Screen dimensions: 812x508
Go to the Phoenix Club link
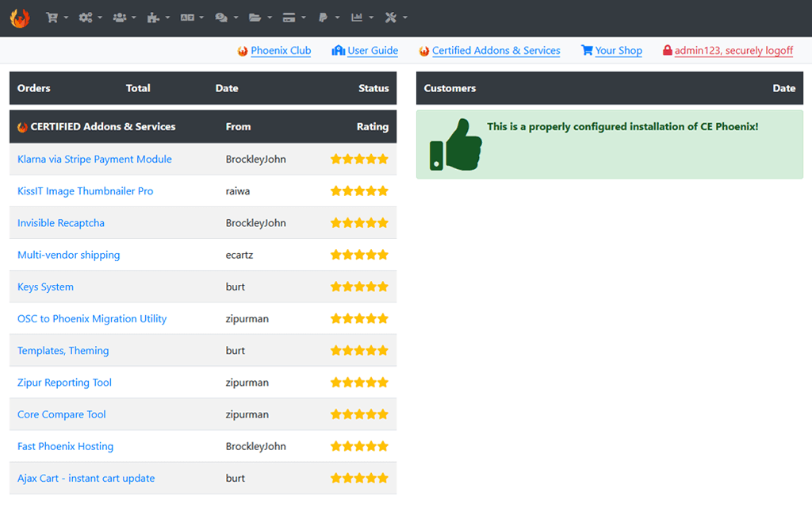(x=281, y=51)
